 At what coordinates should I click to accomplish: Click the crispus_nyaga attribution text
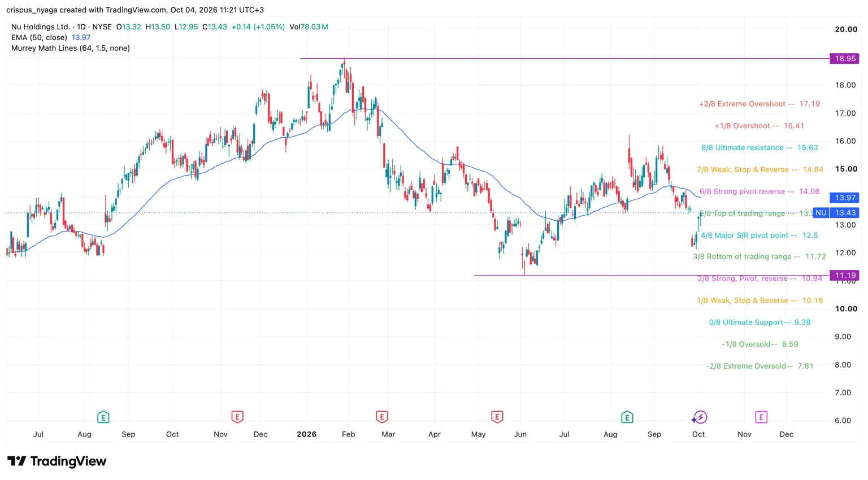134,10
